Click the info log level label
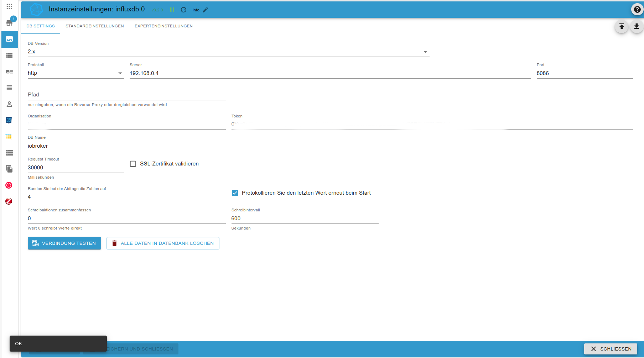 tap(196, 10)
